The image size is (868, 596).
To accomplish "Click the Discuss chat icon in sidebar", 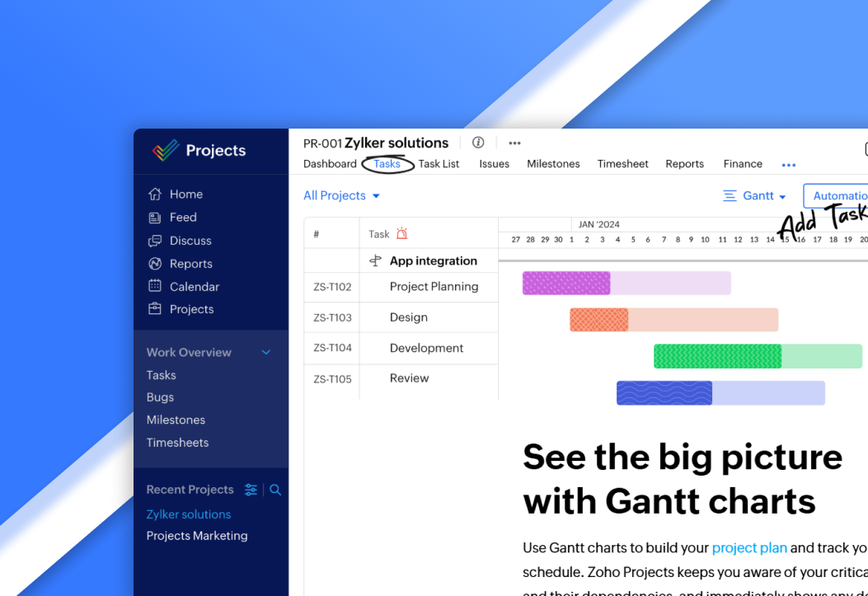I will coord(155,241).
